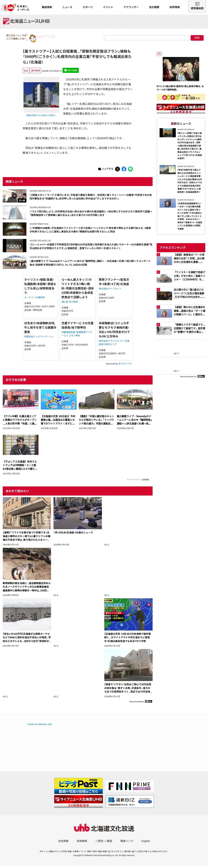The image size is (208, 868).
Task: Click inside the news search field
Action: coord(147,38)
